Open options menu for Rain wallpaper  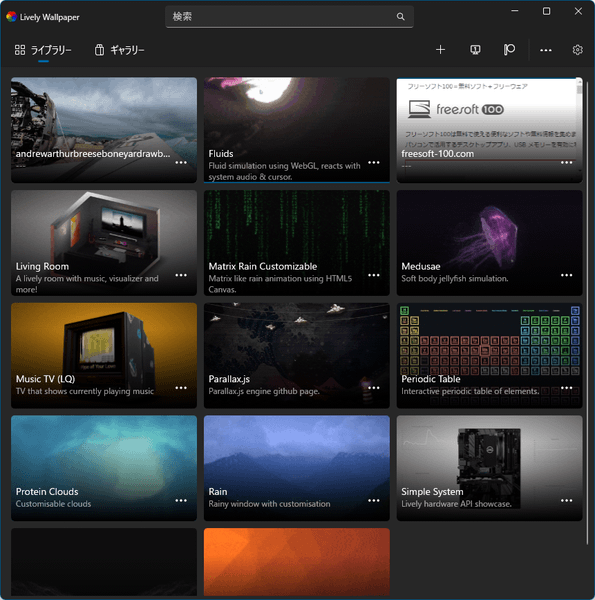pos(374,501)
